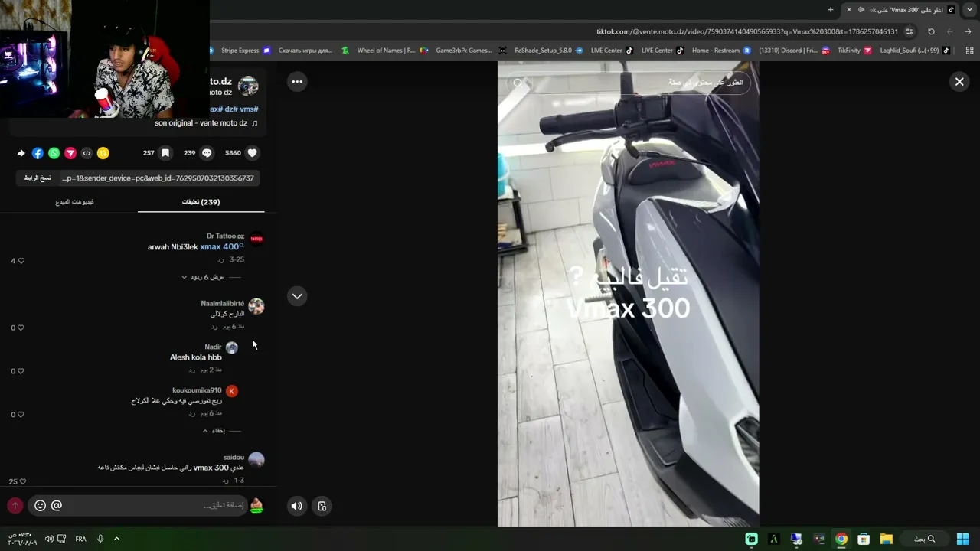
Task: Open the three-dot more options menu
Action: [297, 82]
